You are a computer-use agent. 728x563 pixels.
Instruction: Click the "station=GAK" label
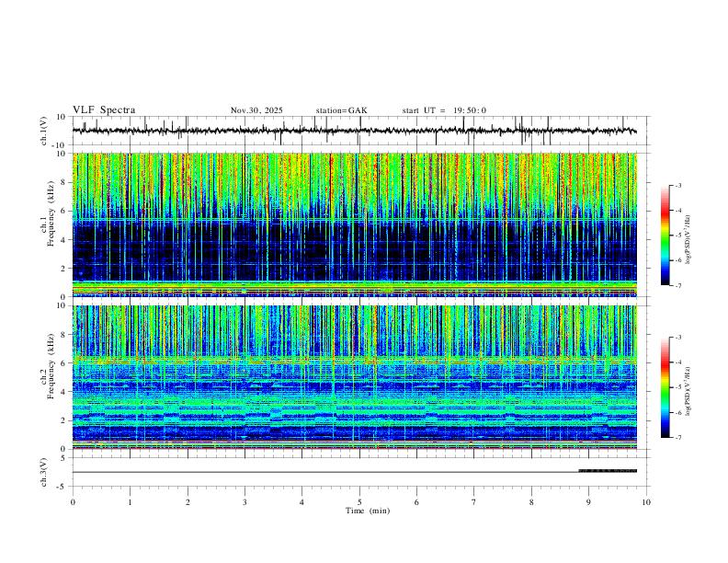341,110
